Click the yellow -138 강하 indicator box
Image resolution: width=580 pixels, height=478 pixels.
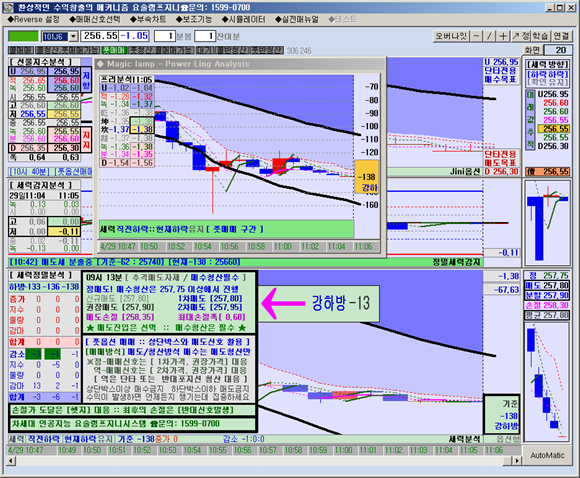(x=366, y=177)
